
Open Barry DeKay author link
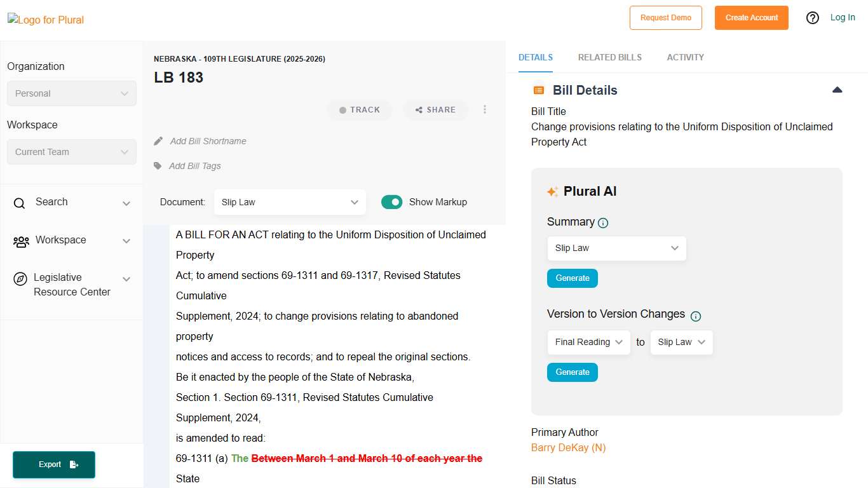568,447
